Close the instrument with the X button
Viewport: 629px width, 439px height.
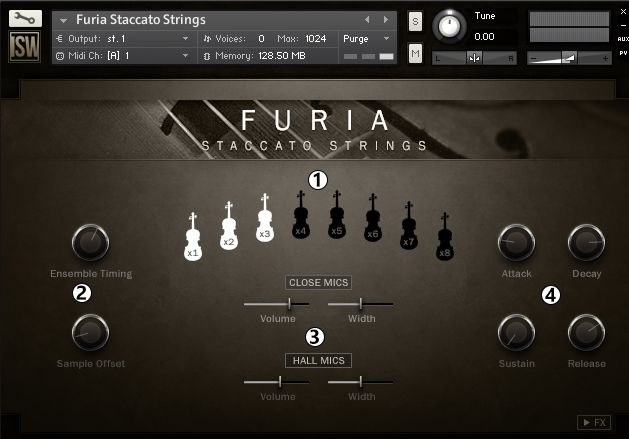[623, 12]
